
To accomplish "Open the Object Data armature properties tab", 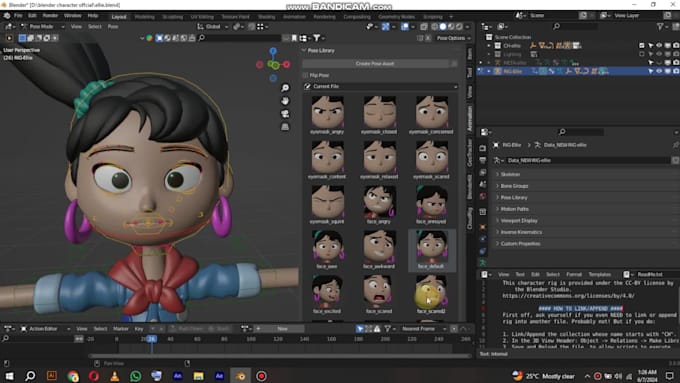I will (483, 262).
